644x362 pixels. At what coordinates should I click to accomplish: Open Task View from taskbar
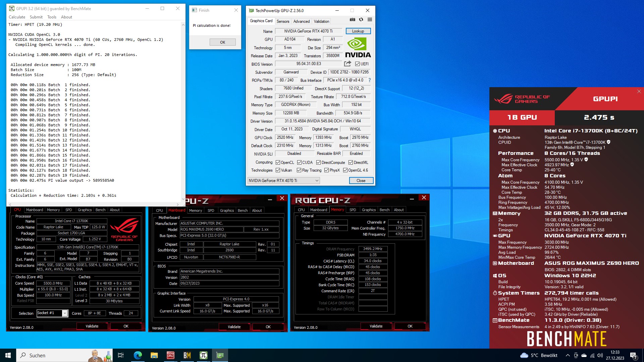121,355
